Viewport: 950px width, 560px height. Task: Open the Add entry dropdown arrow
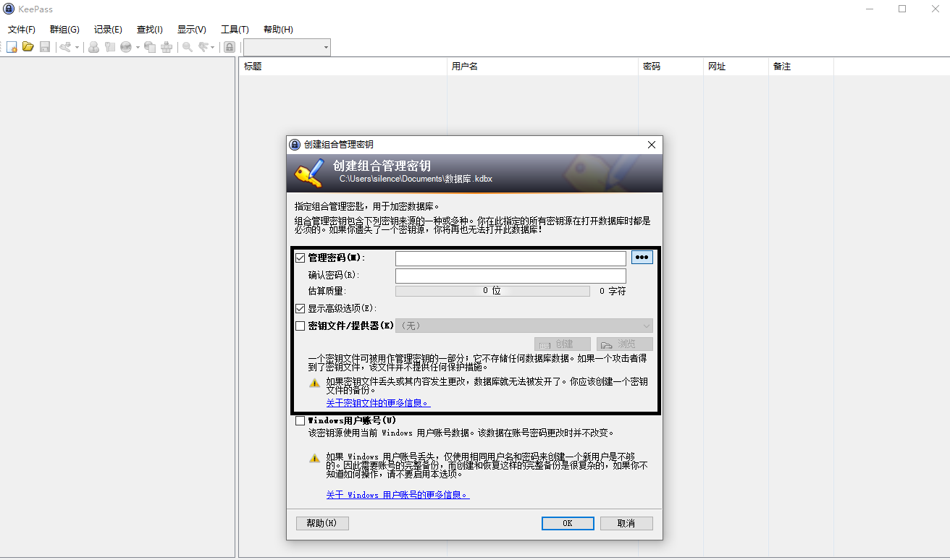tap(77, 47)
